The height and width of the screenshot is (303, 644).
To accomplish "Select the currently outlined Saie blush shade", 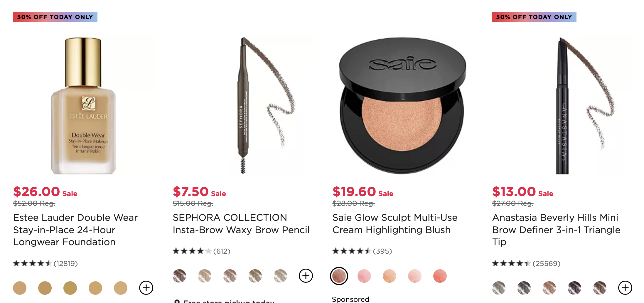I will pyautogui.click(x=339, y=276).
